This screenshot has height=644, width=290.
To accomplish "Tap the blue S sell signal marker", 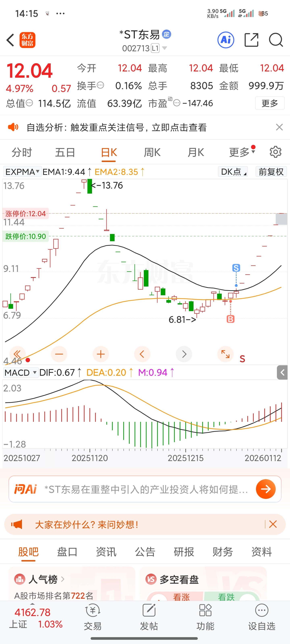I will [236, 268].
